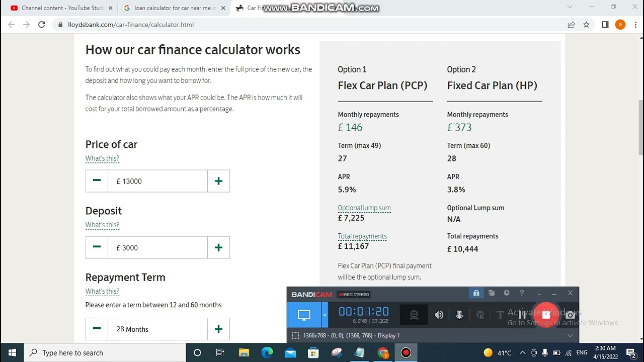The image size is (644, 362).
Task: Reload the Lloyds Bank page
Action: coord(42,25)
